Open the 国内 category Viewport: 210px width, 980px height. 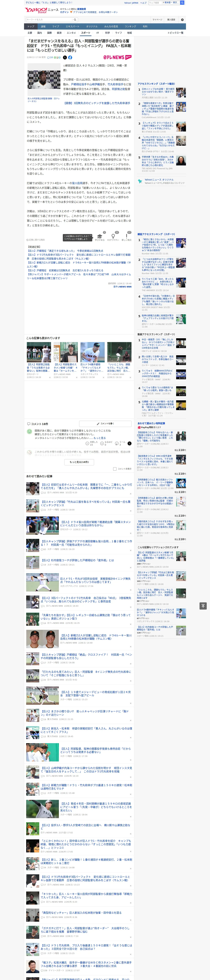click(x=40, y=33)
